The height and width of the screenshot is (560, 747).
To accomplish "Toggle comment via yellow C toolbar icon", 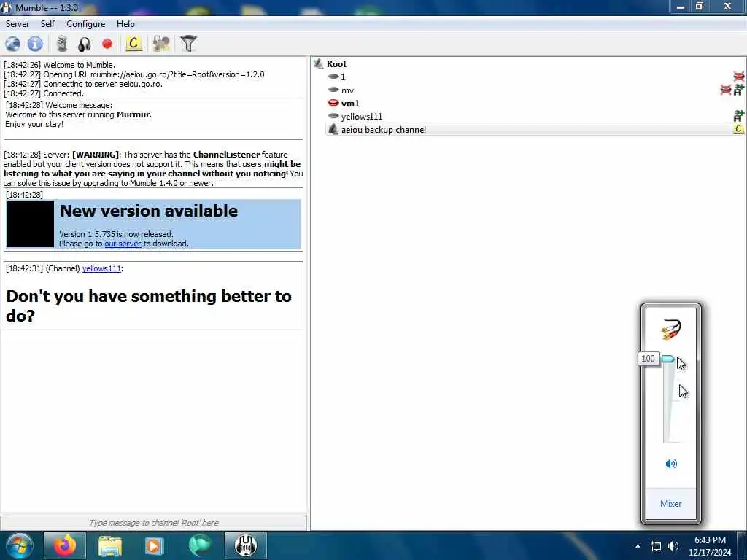I will click(x=134, y=44).
